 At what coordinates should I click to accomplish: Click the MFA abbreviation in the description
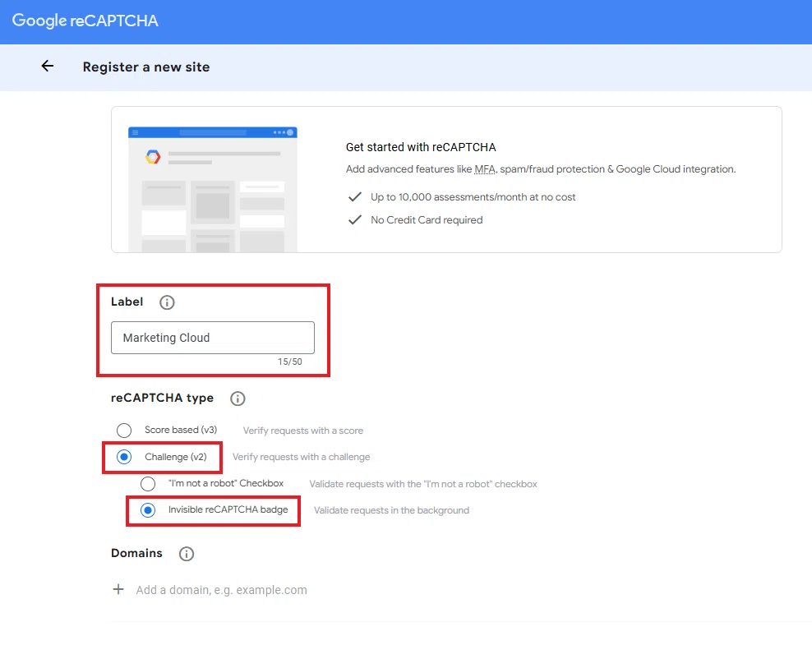[485, 169]
